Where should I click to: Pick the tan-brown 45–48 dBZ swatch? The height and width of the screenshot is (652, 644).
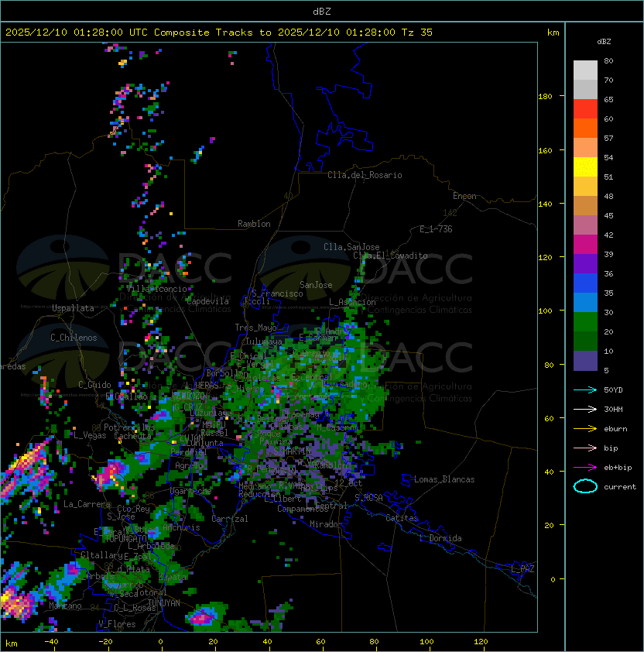(585, 205)
